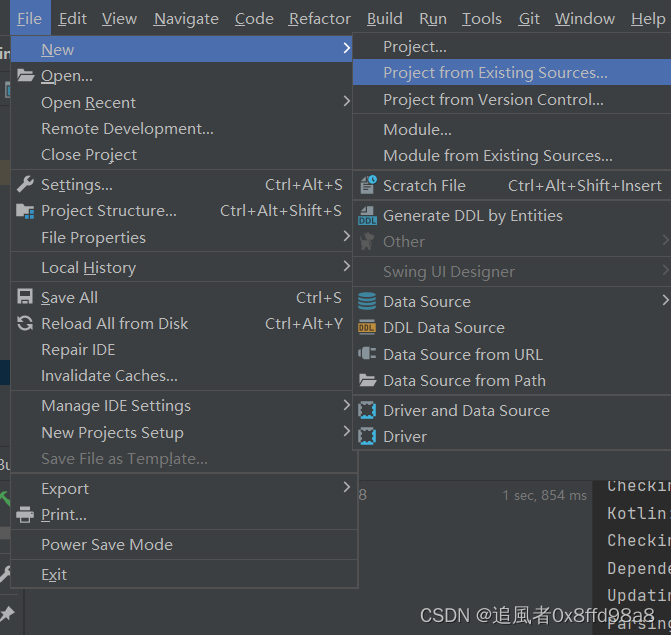Click Exit to quit the IDE
The image size is (671, 635).
pos(54,575)
